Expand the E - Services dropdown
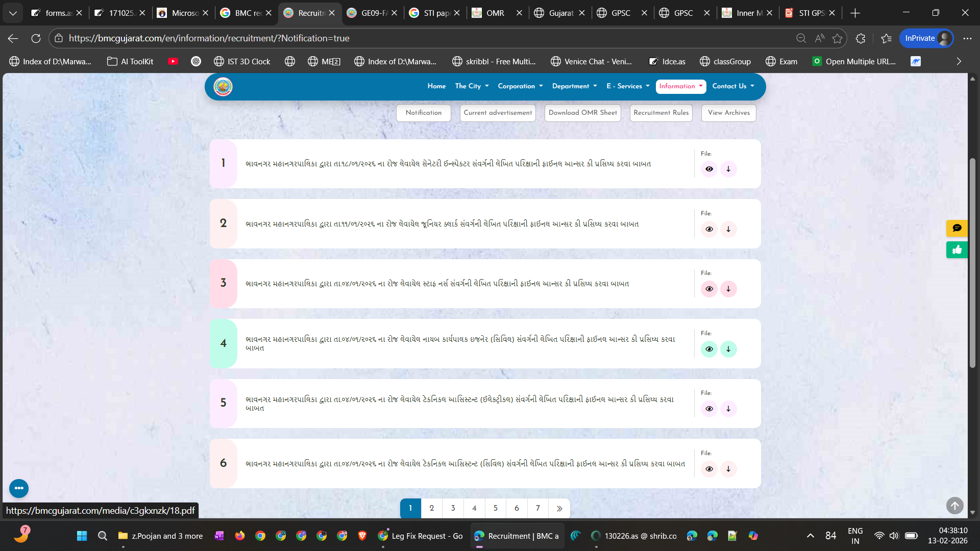Screen dimensions: 980x551 [628, 86]
